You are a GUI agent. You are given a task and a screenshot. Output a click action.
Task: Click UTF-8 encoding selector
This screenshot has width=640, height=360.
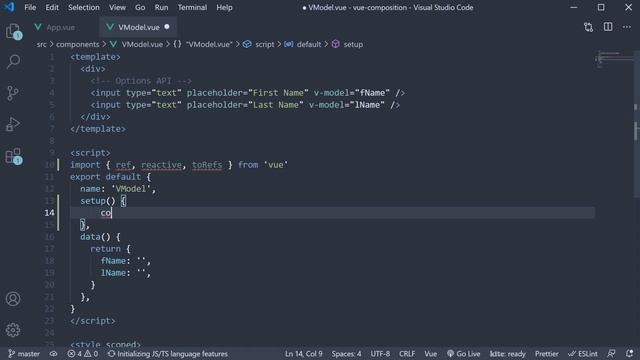click(x=380, y=354)
